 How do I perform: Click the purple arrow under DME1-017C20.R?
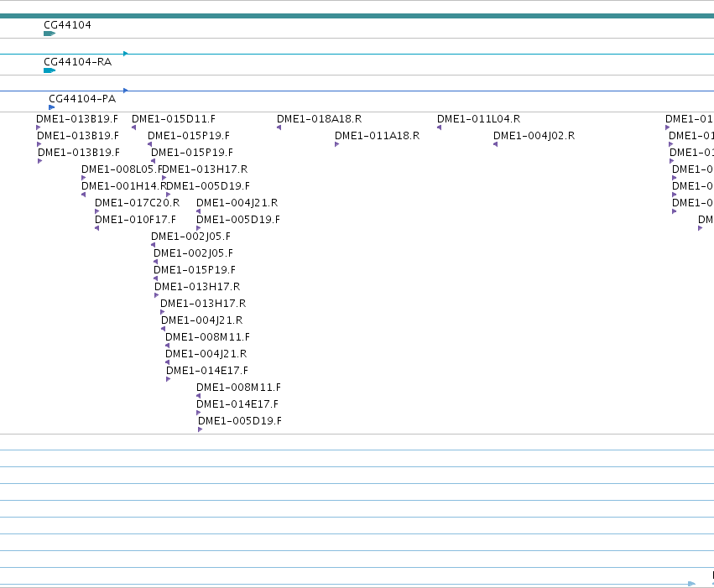(97, 211)
